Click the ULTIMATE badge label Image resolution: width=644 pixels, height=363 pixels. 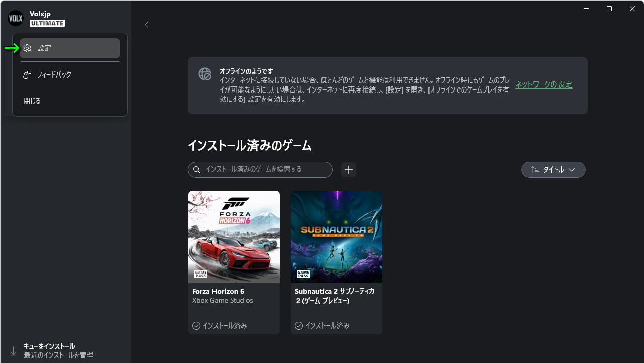tap(47, 23)
